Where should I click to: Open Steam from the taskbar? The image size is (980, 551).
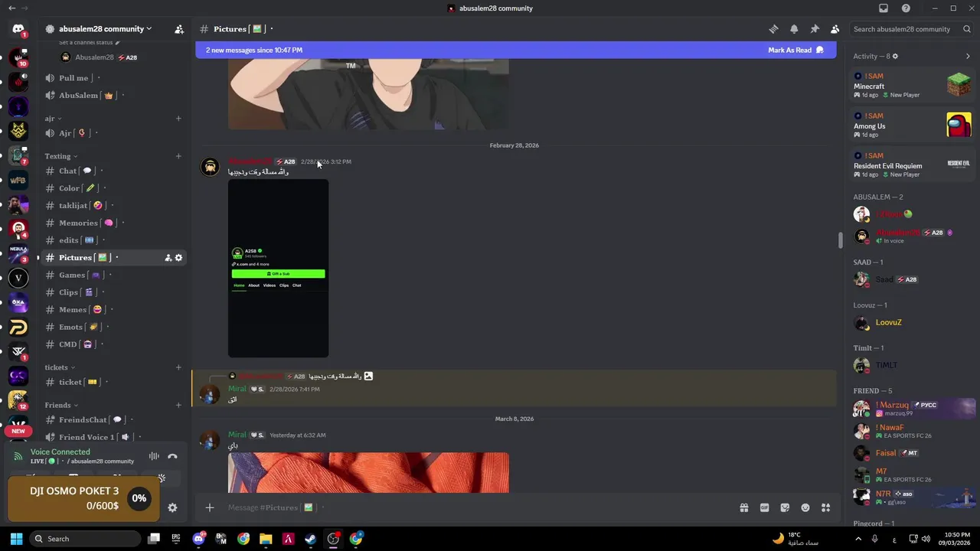pyautogui.click(x=310, y=539)
